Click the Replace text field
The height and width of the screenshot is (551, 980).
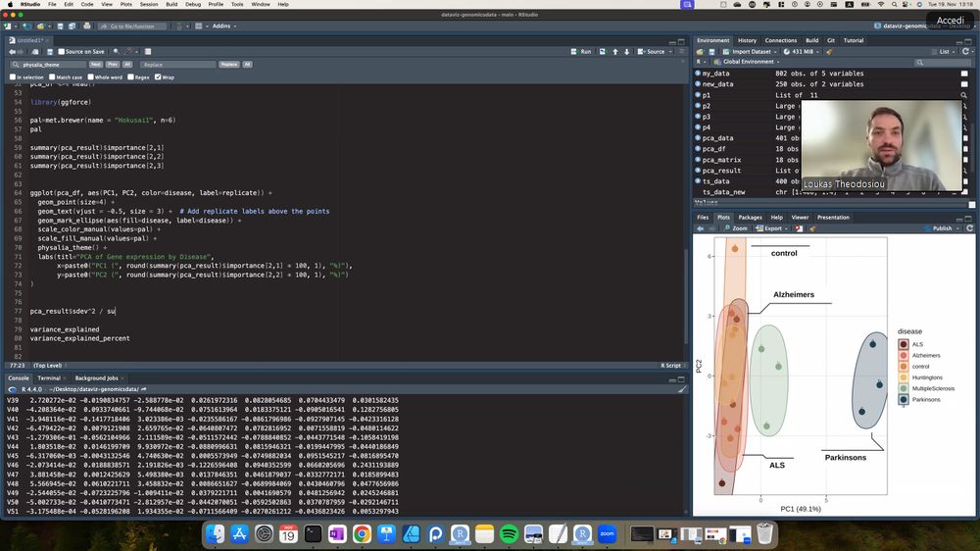[x=177, y=64]
